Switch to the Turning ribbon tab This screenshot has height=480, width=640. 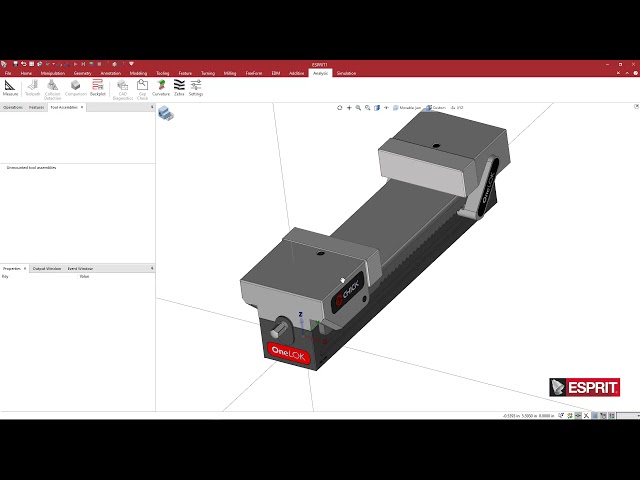click(x=208, y=73)
